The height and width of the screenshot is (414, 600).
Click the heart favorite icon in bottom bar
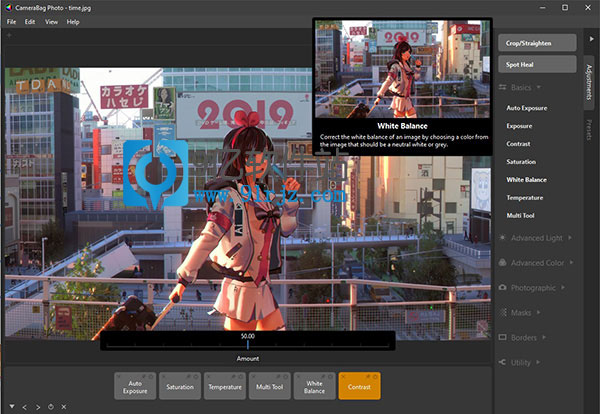click(x=10, y=406)
